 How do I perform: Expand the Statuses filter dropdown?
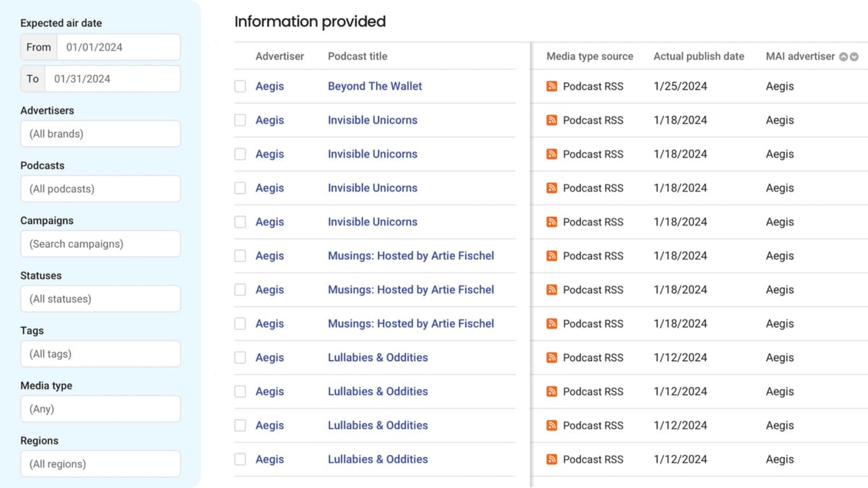(x=100, y=299)
